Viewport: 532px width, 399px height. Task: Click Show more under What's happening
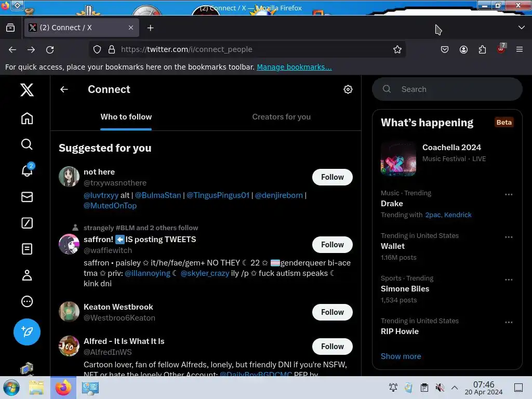401,356
